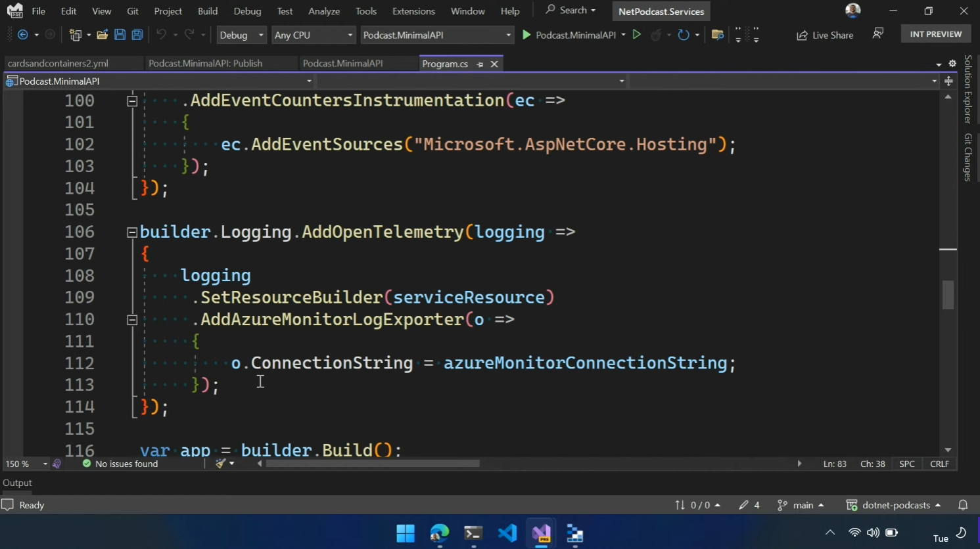Open the Debug configuration dropdown
Viewport: 980px width, 549px height.
241,35
